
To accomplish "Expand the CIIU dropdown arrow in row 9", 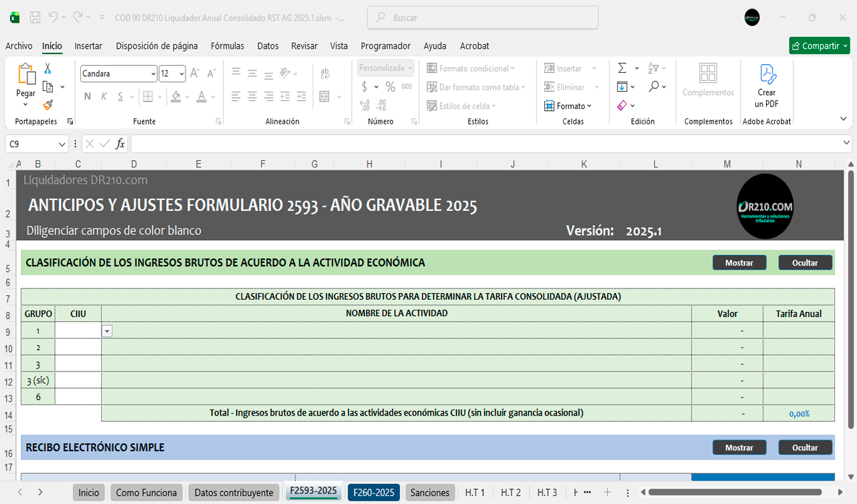I will [107, 331].
